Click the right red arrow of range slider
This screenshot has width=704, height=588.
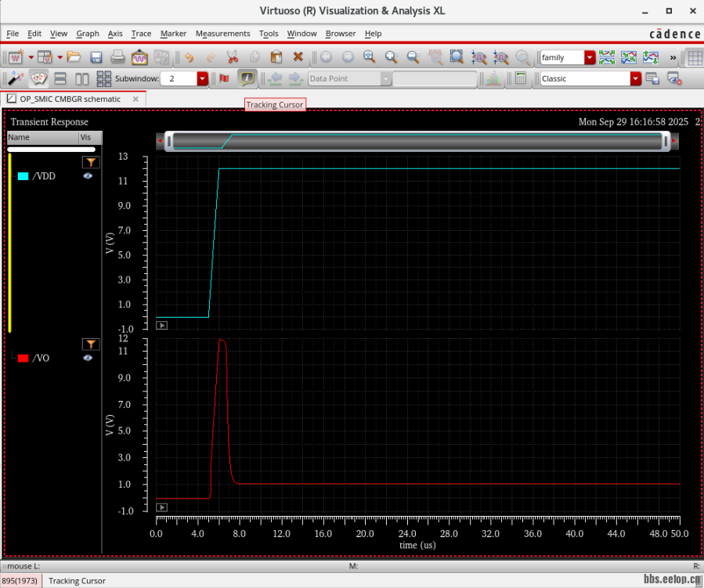tap(674, 141)
